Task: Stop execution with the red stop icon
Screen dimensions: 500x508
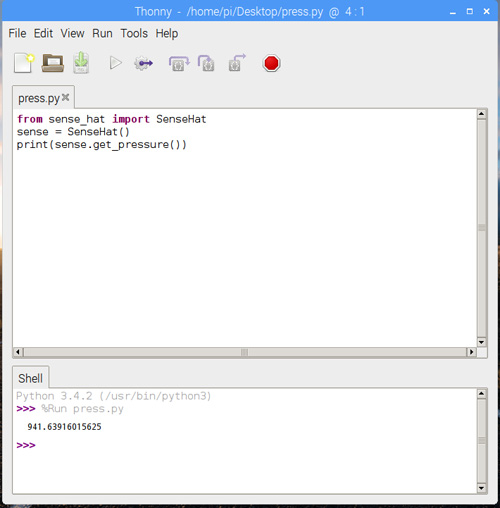Action: [x=271, y=63]
